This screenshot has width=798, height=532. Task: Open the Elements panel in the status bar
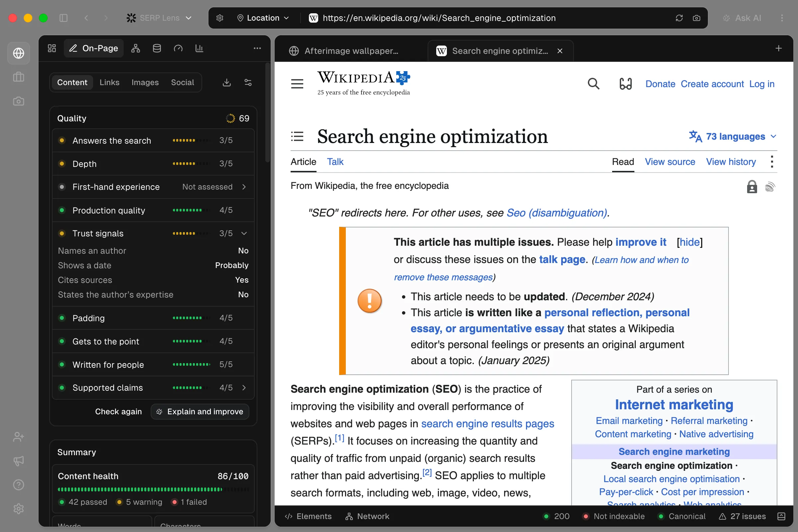point(308,516)
